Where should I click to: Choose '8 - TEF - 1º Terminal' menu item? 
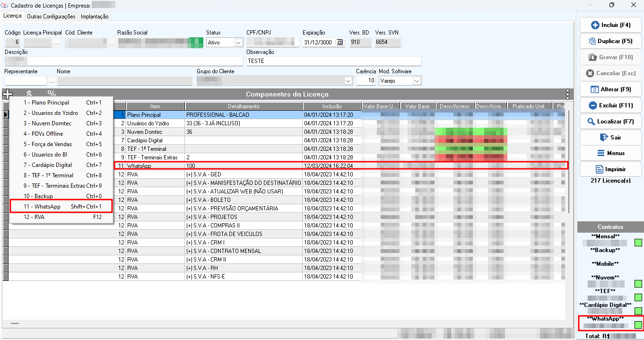coord(61,175)
